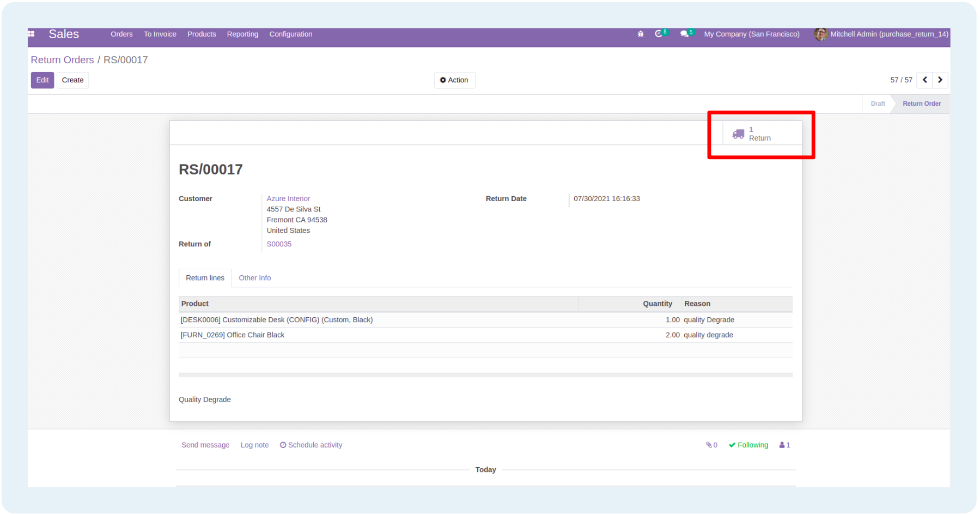
Task: Open My Company (San Francisco) switcher
Action: (752, 34)
